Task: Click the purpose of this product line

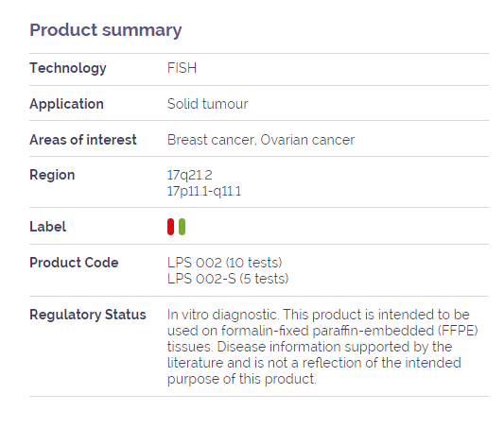Action: [242, 379]
